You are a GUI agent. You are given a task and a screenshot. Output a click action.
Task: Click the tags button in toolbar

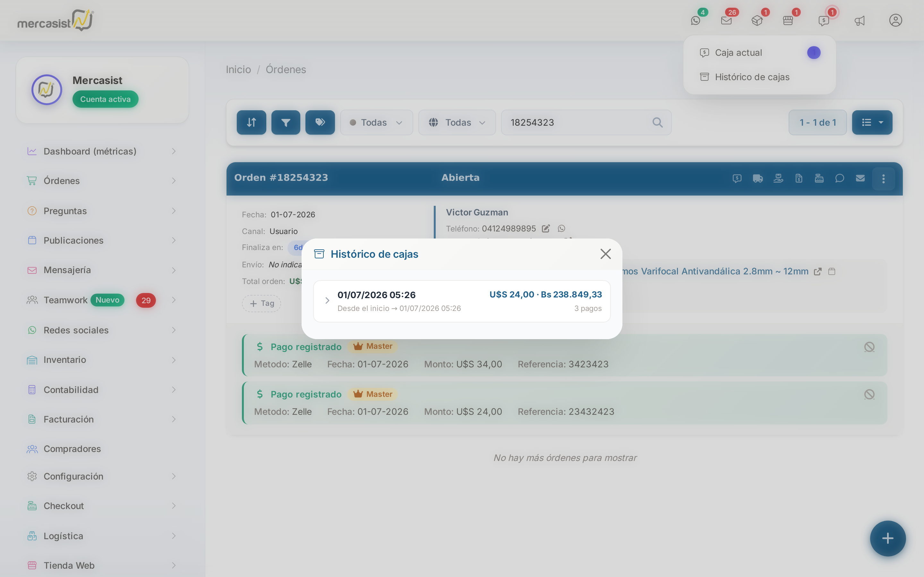(x=320, y=122)
